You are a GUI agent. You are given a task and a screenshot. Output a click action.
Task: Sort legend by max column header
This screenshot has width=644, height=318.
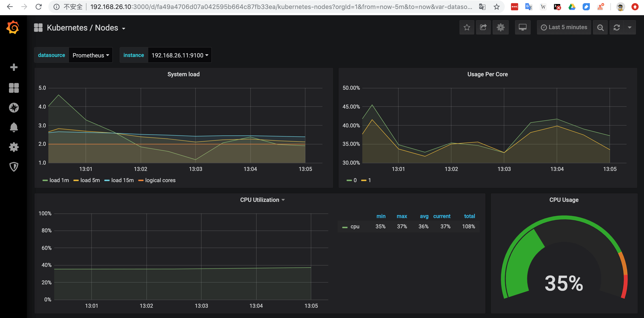point(401,216)
